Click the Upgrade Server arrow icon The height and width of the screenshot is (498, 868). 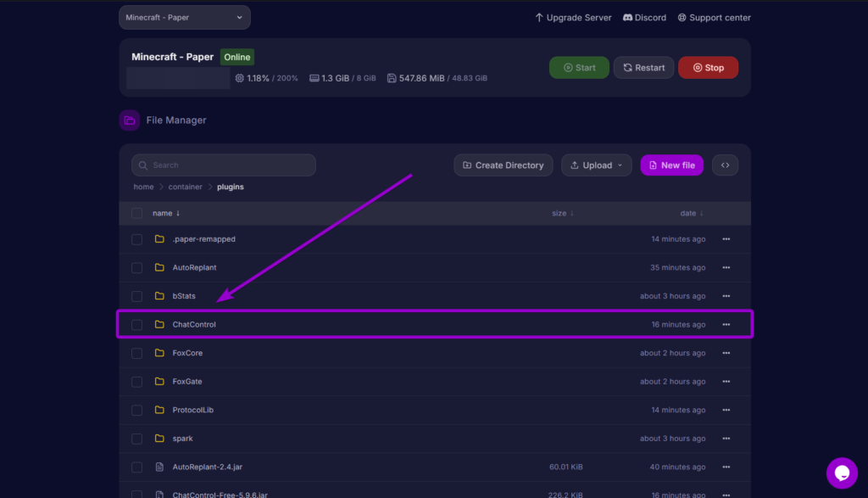[539, 17]
